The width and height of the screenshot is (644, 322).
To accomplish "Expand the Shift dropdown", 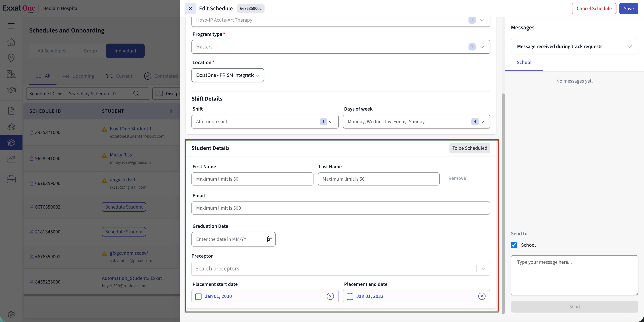I will pos(265,122).
